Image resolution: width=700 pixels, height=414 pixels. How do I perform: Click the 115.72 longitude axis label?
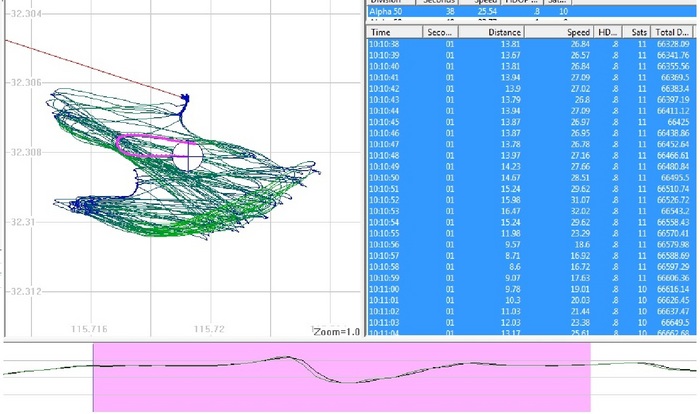[209, 329]
